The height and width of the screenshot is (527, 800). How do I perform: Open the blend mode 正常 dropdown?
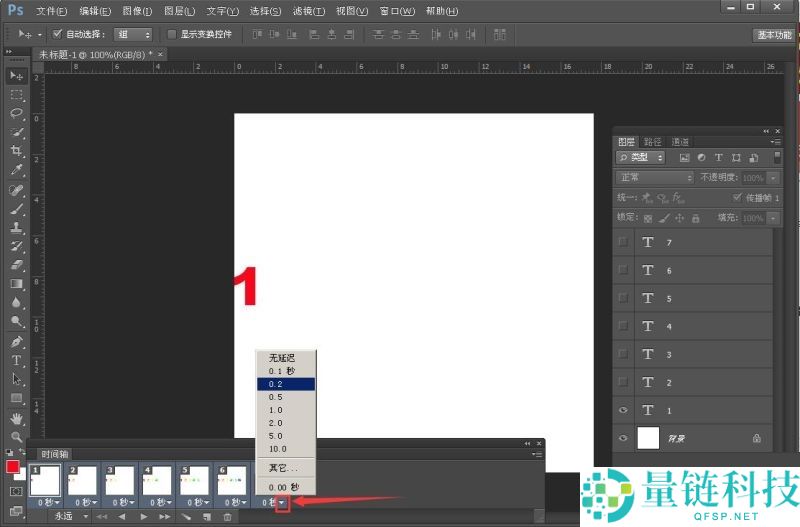coord(655,177)
